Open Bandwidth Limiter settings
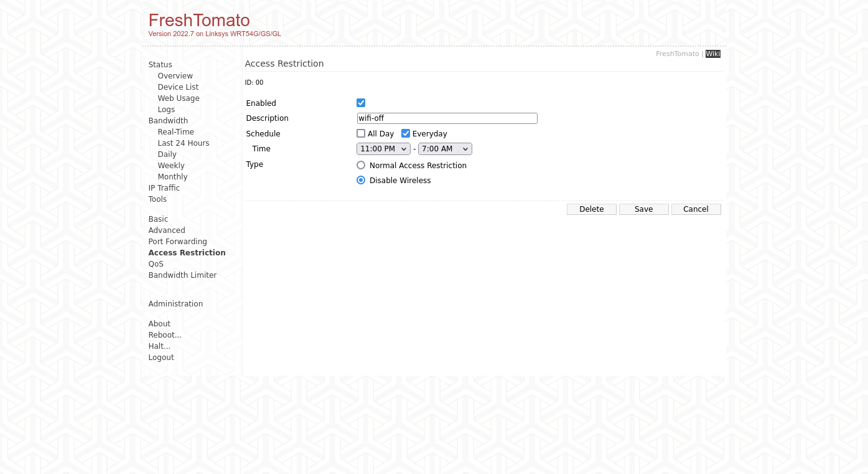868x474 pixels. pyautogui.click(x=183, y=275)
